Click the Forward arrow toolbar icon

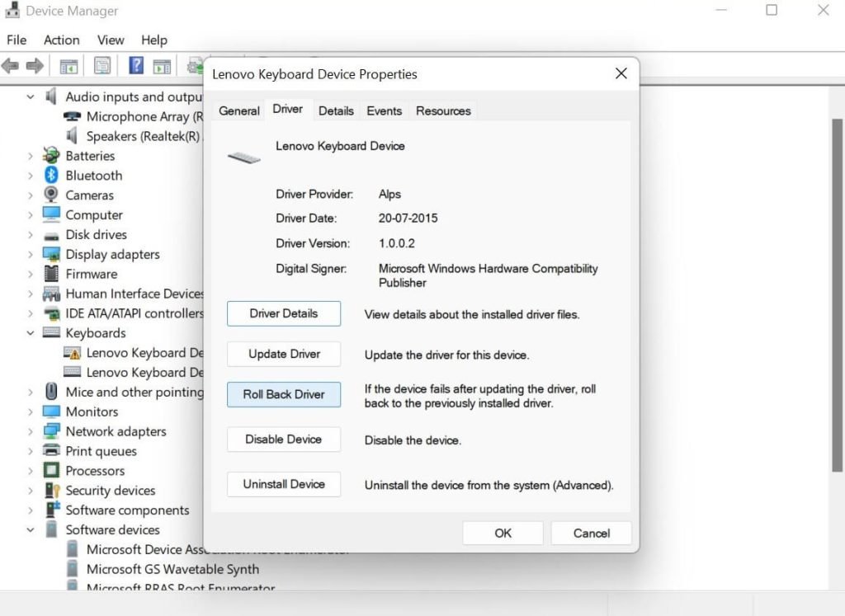click(35, 66)
